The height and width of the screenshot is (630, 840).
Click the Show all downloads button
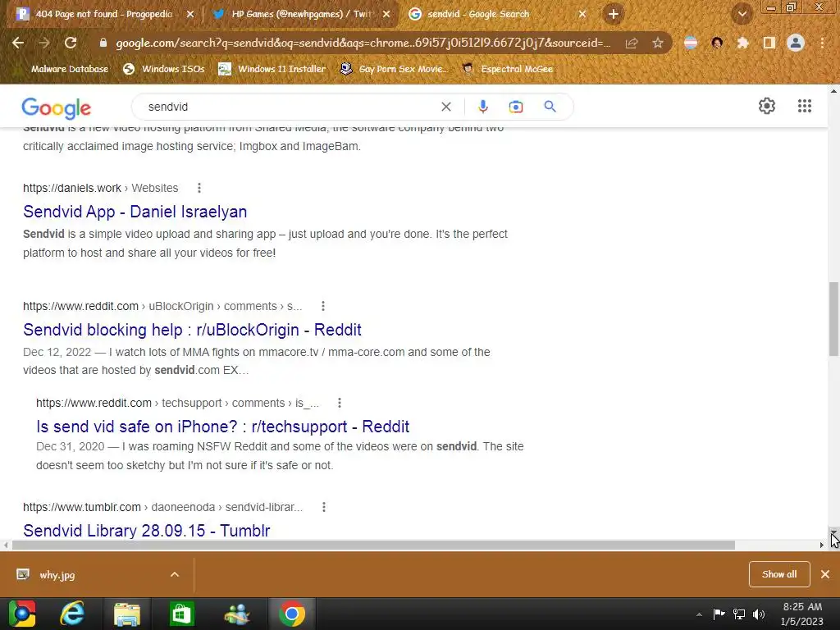(x=779, y=574)
